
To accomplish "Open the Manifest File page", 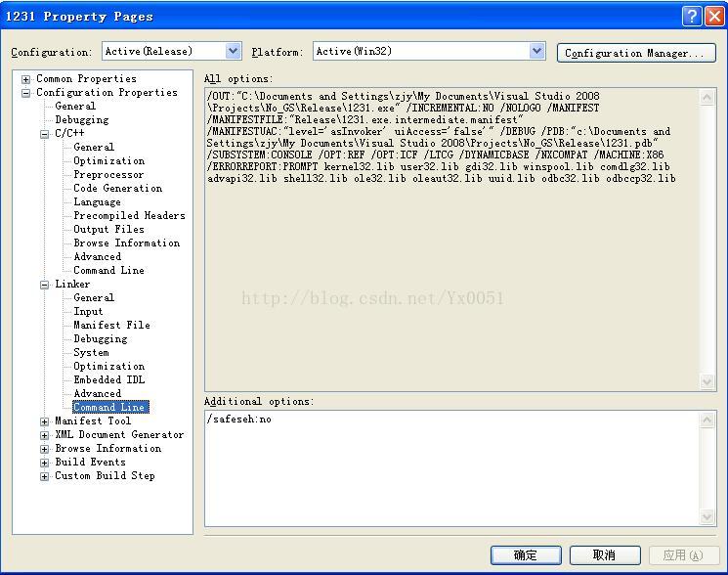I will pos(112,325).
